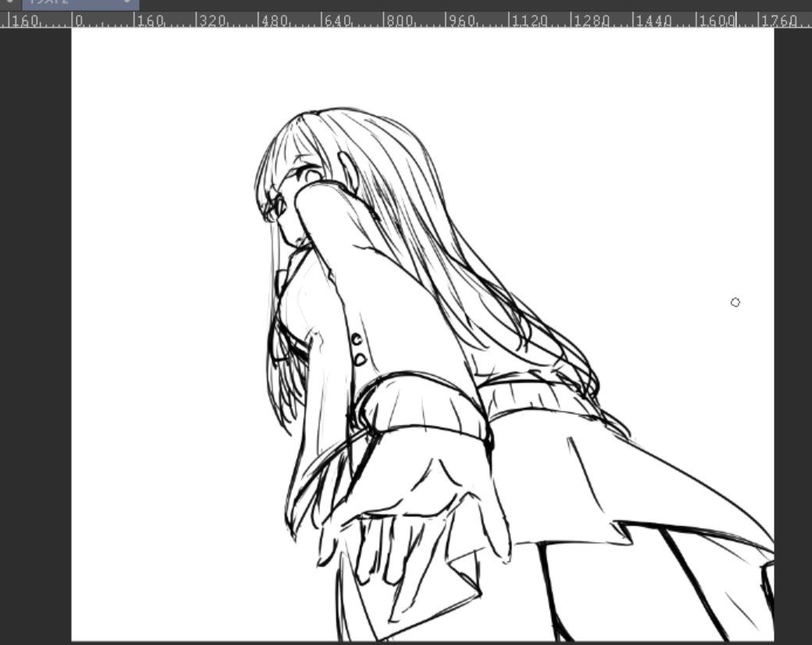Click the horizontal ruler at the 1440 mark
This screenshot has height=645, width=812.
click(651, 21)
